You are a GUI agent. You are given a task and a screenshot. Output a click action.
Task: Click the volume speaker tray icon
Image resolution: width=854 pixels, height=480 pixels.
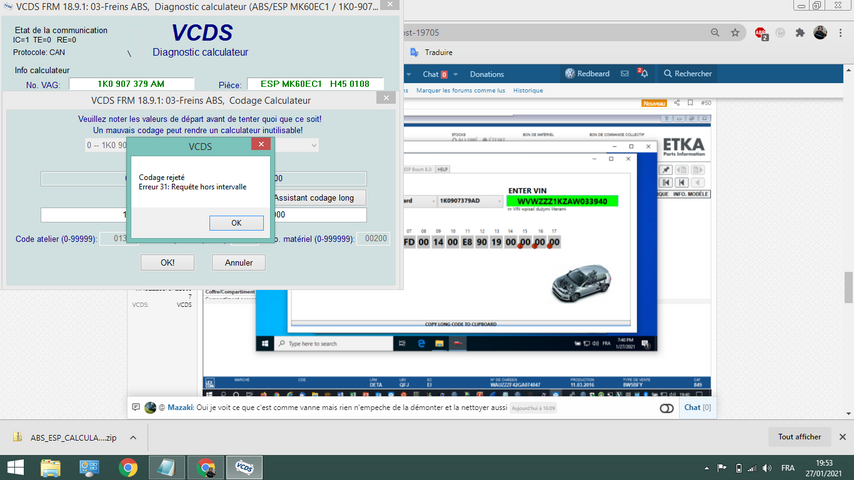click(x=767, y=468)
